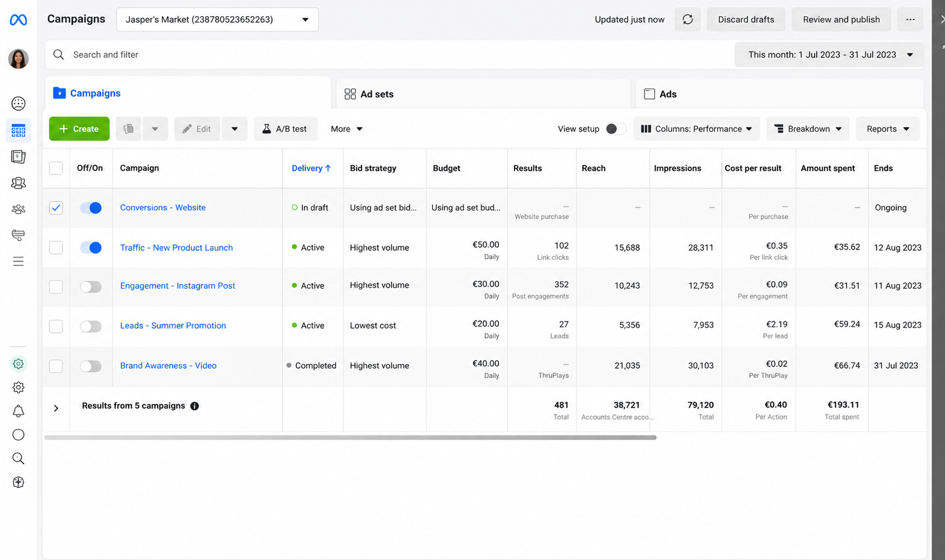Click the horizontal scrollbar below the table
This screenshot has height=560, width=945.
(x=350, y=438)
